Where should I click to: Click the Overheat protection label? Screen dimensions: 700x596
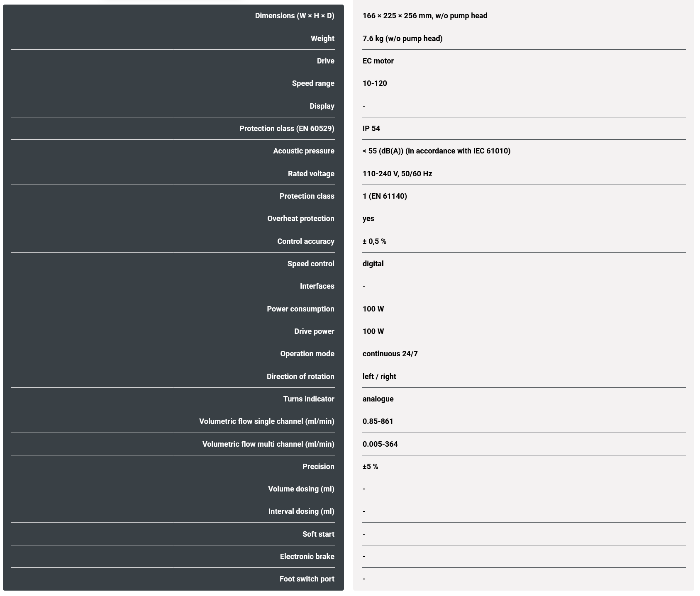click(300, 219)
